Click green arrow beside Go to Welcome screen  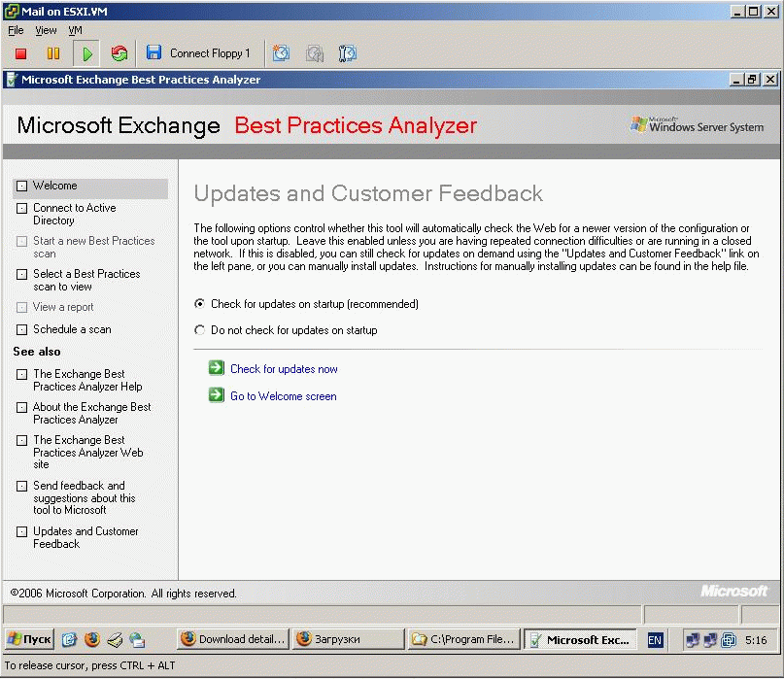(x=216, y=394)
